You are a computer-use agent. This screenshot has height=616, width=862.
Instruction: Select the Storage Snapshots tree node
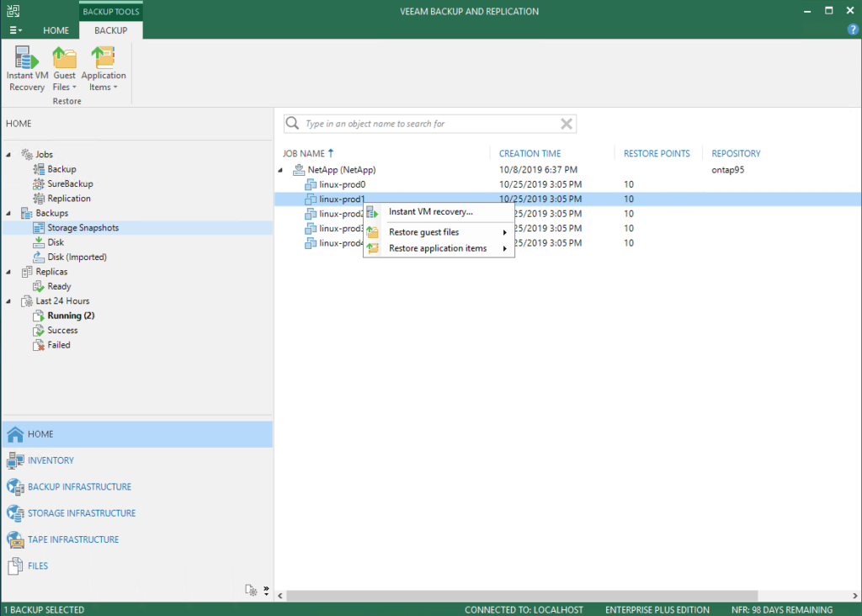82,228
